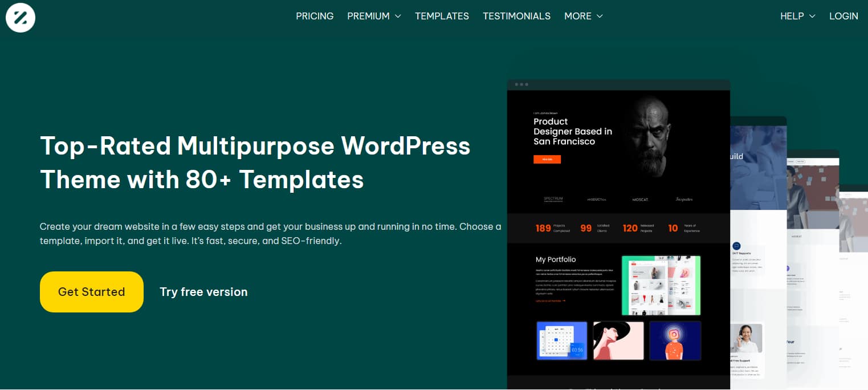Screen dimensions: 868x390
Task: Click the blue calendar portfolio thumbnail
Action: [x=562, y=340]
